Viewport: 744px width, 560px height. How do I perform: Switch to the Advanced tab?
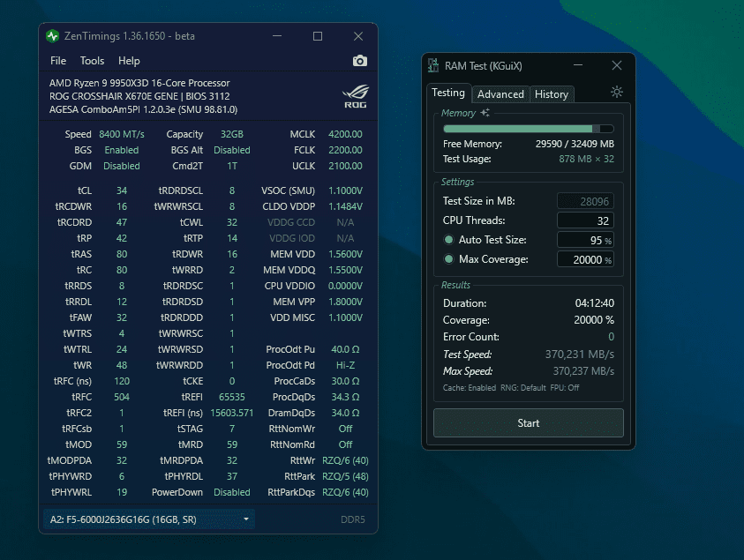(500, 94)
